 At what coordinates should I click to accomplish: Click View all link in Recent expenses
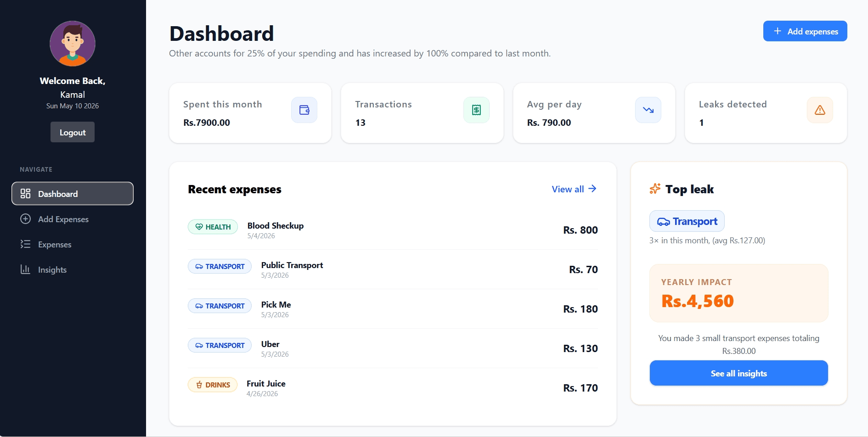(574, 189)
